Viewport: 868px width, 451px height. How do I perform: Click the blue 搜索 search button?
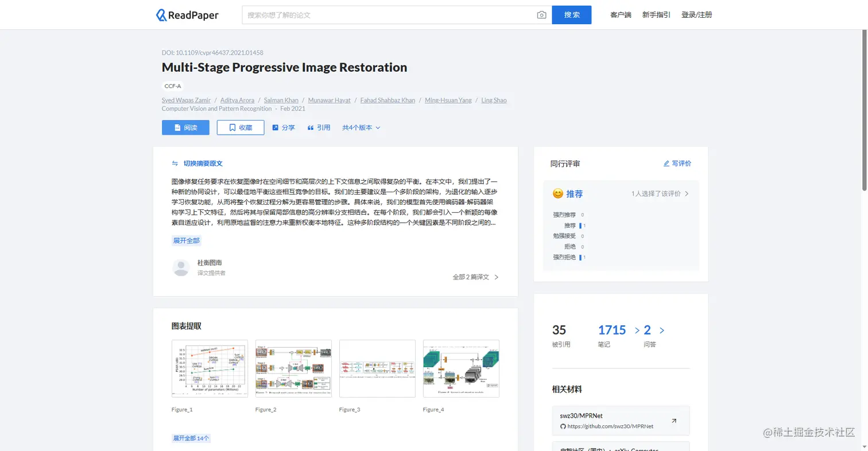coord(572,15)
